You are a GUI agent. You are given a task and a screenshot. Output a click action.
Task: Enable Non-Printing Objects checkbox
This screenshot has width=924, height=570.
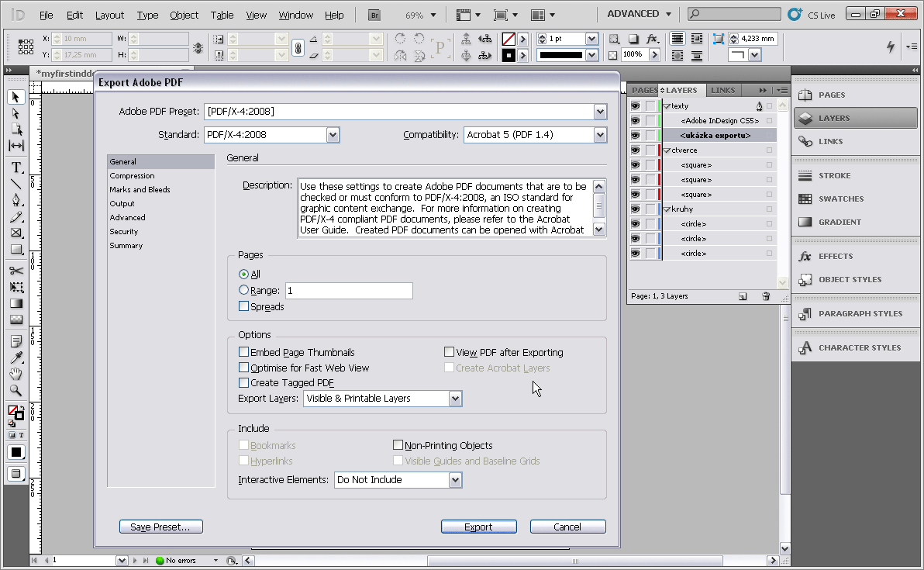[x=398, y=445]
